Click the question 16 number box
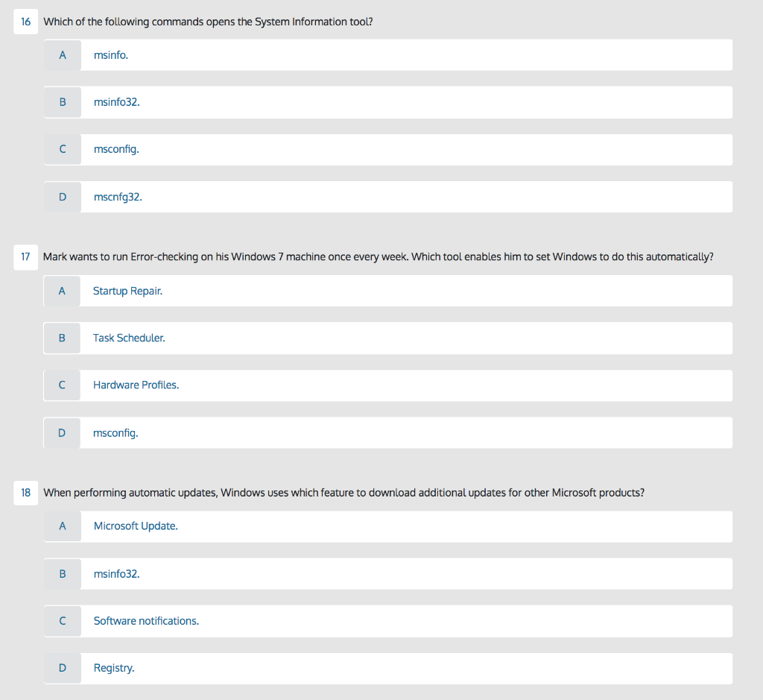The height and width of the screenshot is (700, 763). [25, 22]
